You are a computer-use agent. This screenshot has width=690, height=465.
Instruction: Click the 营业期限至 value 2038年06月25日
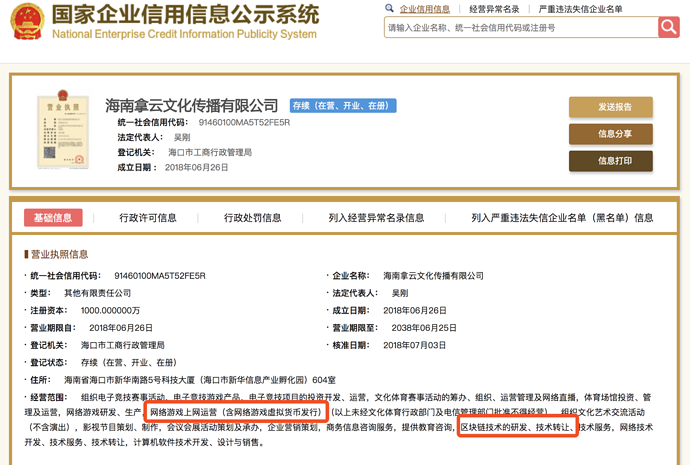click(x=424, y=328)
